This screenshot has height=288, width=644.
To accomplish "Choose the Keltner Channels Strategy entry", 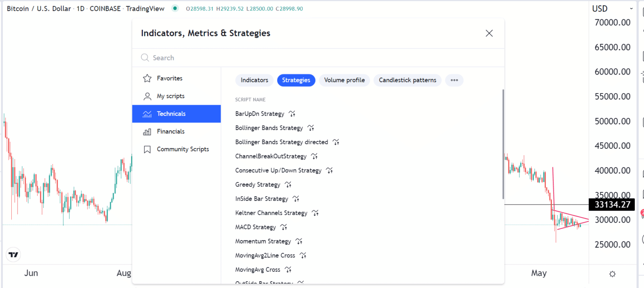I will coord(270,213).
